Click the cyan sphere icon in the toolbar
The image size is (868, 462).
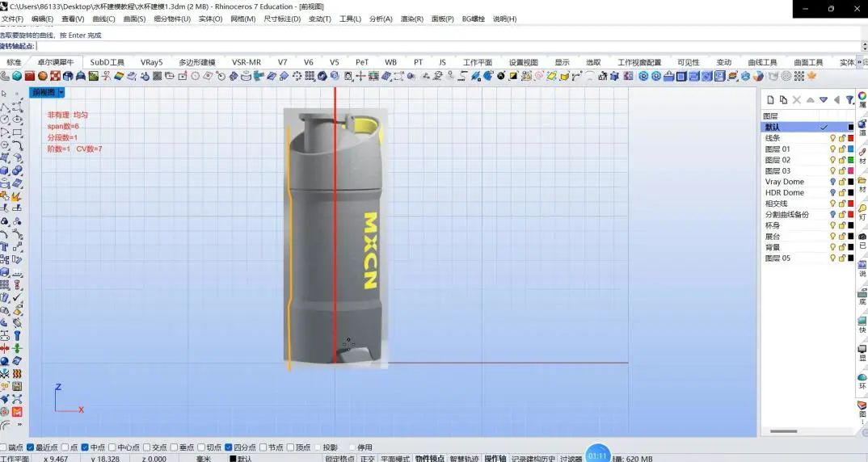[17, 76]
